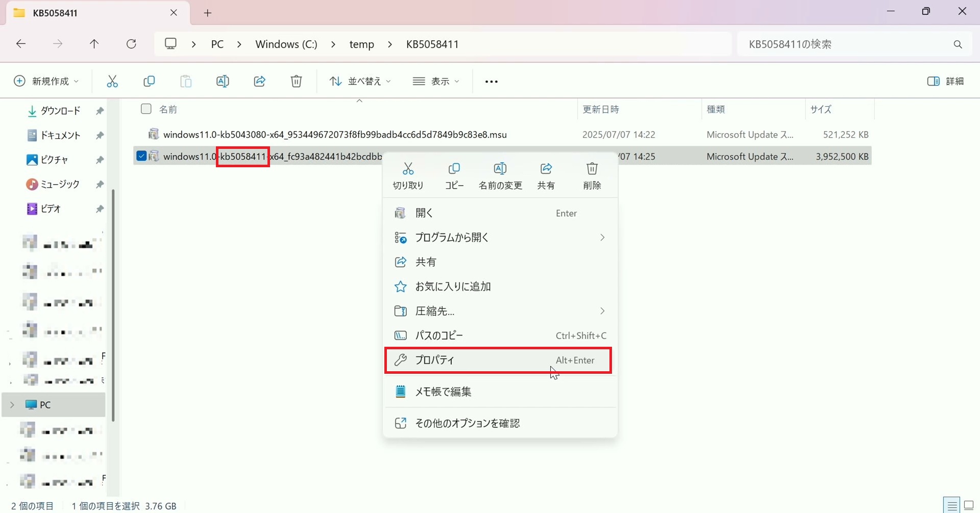Click the Up arrow navigation icon
The height and width of the screenshot is (513, 980).
click(94, 44)
